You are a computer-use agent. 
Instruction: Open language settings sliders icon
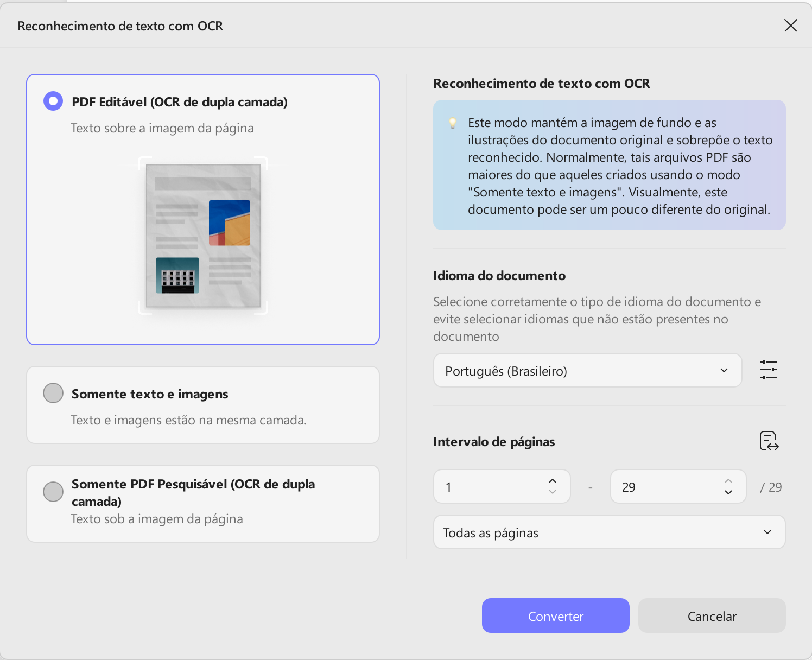point(769,370)
